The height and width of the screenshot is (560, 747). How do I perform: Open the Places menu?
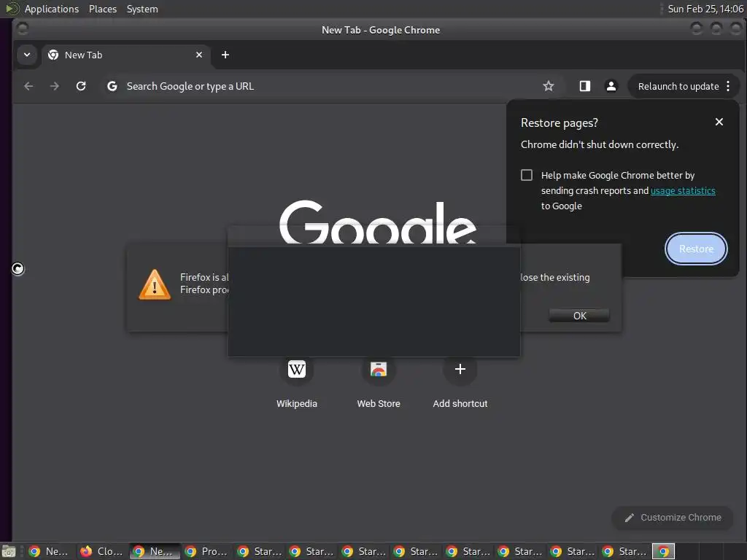[102, 9]
